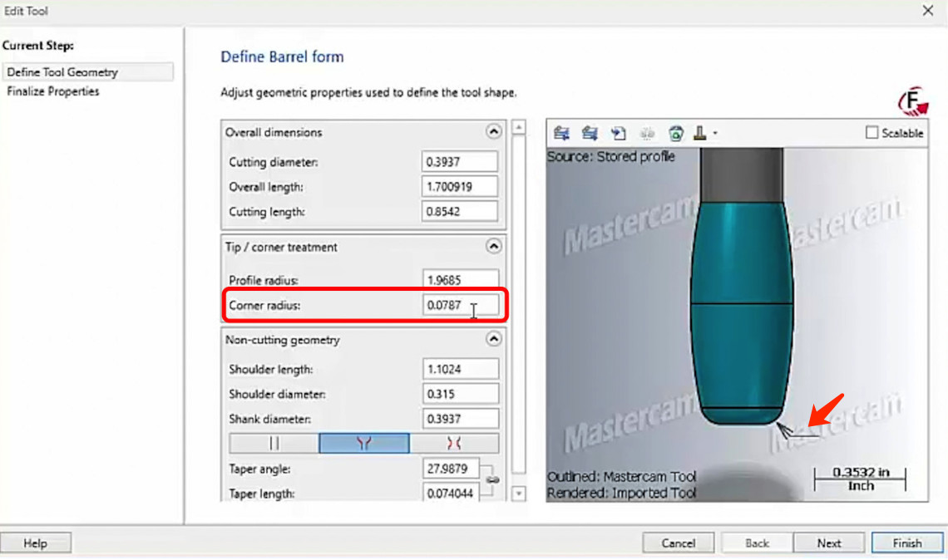Click the Finish button
The width and height of the screenshot is (948, 560).
(907, 543)
